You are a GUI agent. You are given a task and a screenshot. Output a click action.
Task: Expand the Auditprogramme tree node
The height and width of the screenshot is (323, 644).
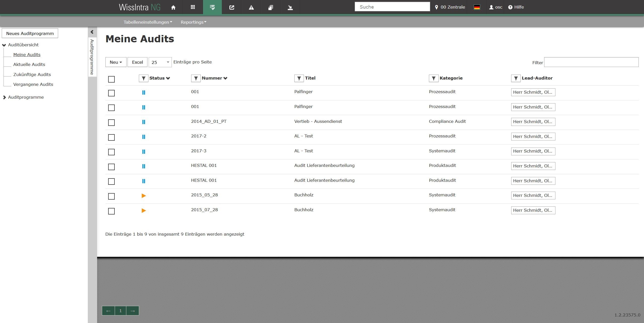pyautogui.click(x=4, y=97)
